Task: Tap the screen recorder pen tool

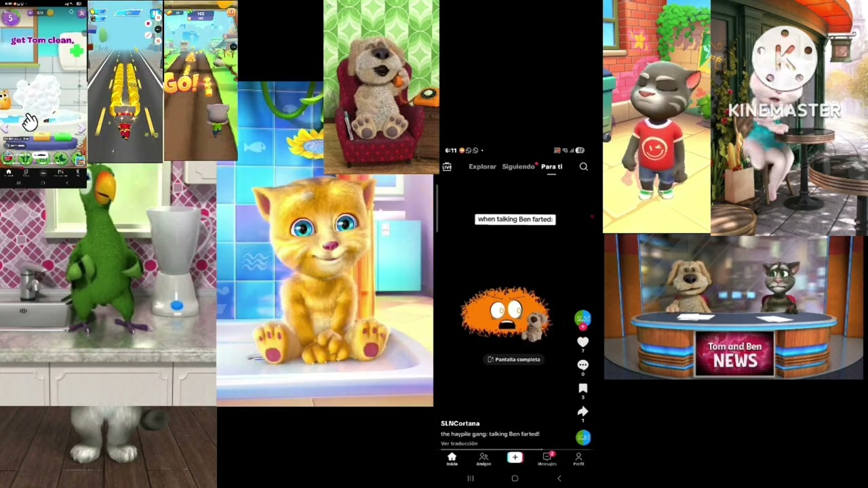Action: click(148, 34)
